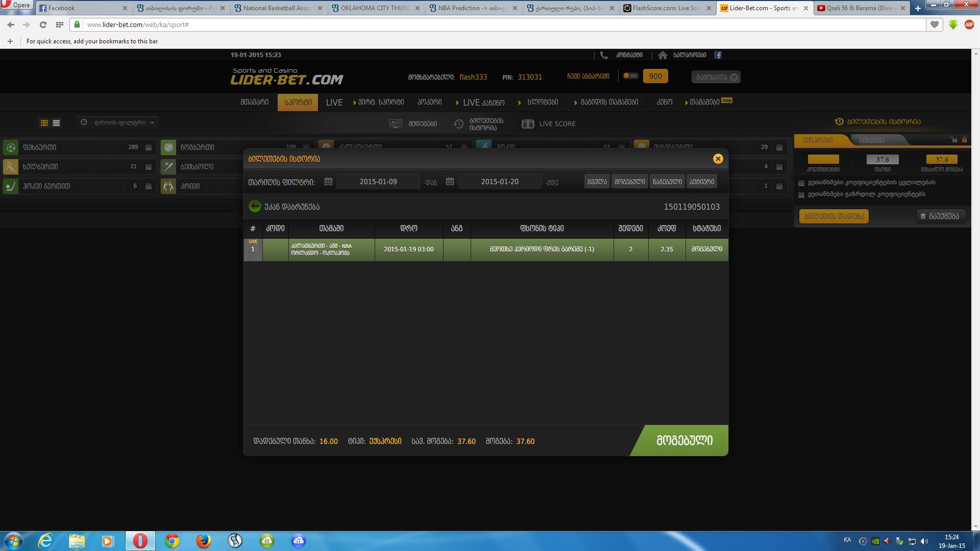Toggle the balance ON switch
The width and height of the screenshot is (980, 551).
click(630, 76)
